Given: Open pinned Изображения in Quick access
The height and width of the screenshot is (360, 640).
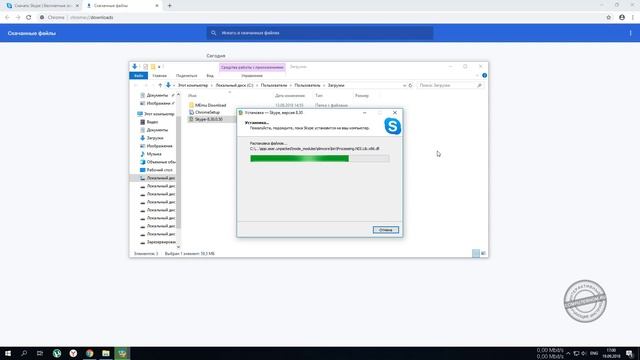Looking at the screenshot, I should coord(158,103).
